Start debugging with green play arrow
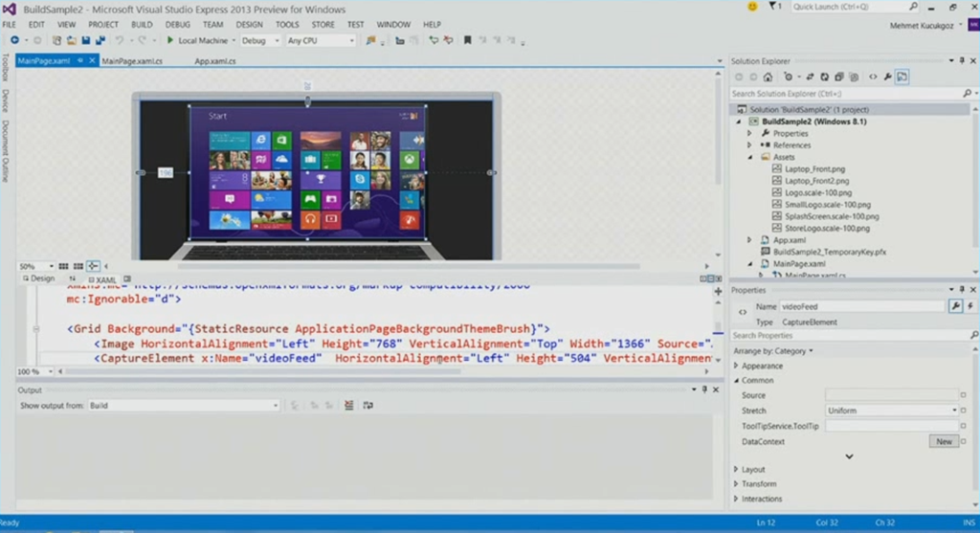Screen dimensions: 980x533 [169, 40]
